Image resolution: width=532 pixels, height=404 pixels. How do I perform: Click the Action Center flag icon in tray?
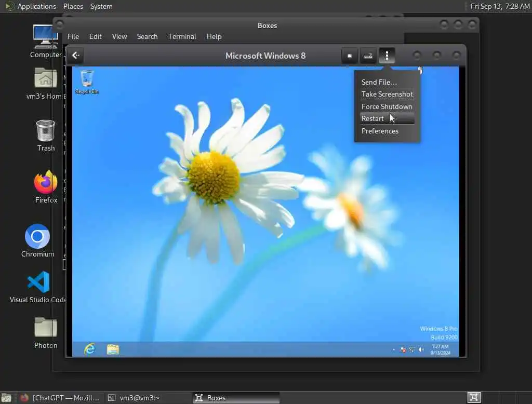[x=403, y=349]
